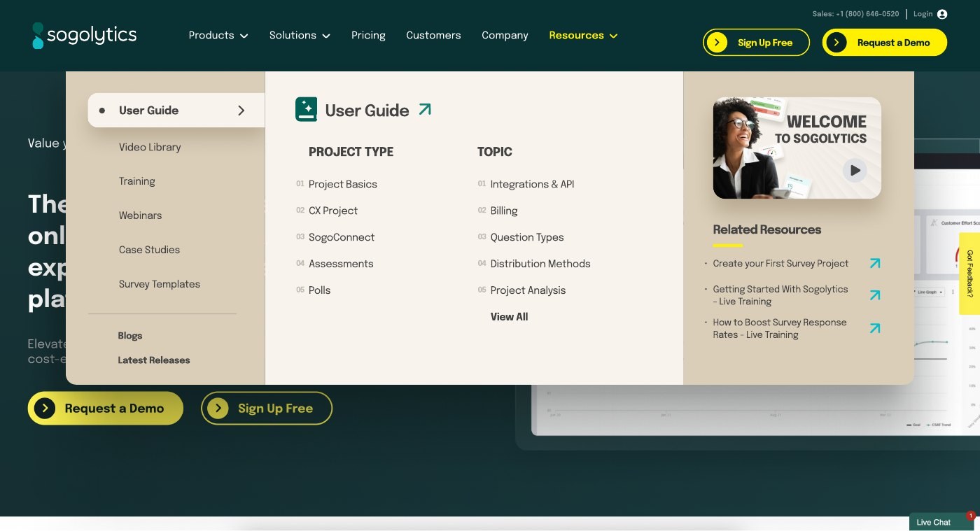Select User Guide sidebar item
The width and height of the screenshot is (980, 531).
(x=176, y=111)
